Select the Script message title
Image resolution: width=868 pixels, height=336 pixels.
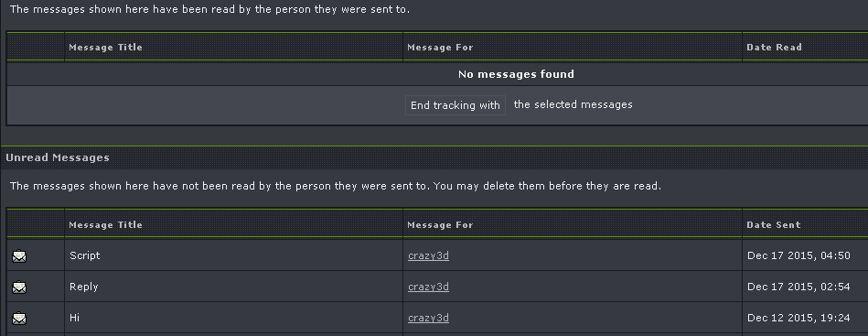[x=85, y=255]
